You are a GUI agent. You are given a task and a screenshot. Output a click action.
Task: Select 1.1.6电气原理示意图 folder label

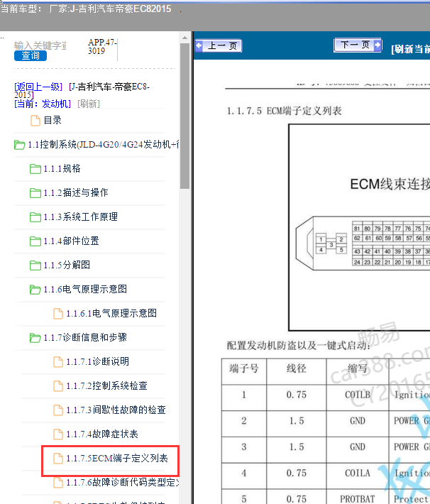(x=85, y=289)
